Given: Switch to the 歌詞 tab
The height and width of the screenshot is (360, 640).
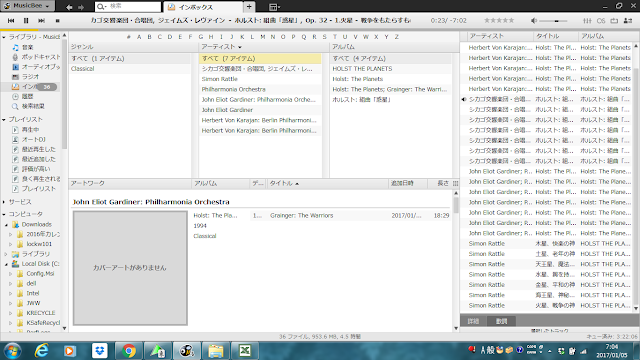Looking at the screenshot, I should click(501, 321).
